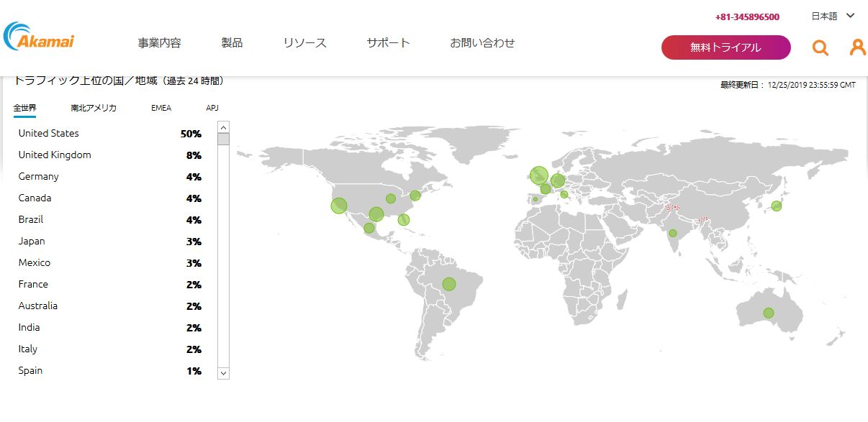Screen dimensions: 868x422
Task: Click the green bubble on Australia
Action: (x=769, y=313)
